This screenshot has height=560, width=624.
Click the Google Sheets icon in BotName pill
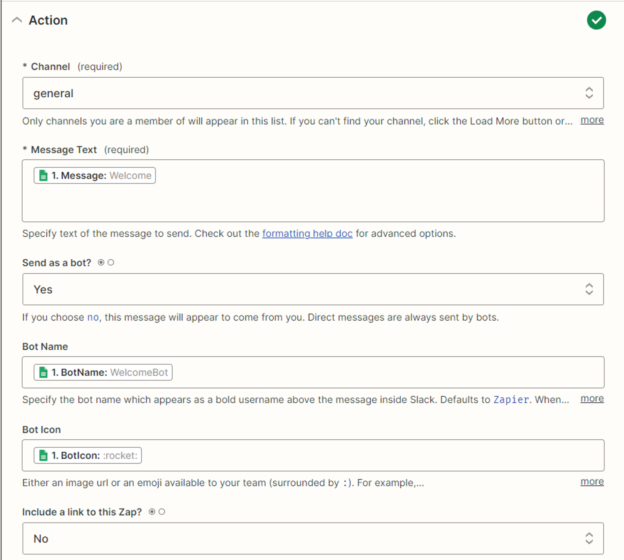pyautogui.click(x=42, y=373)
